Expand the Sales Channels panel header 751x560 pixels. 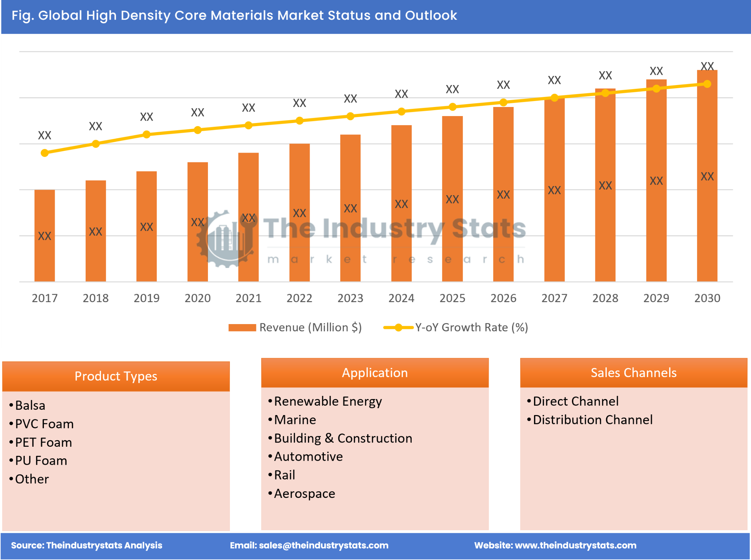634,373
